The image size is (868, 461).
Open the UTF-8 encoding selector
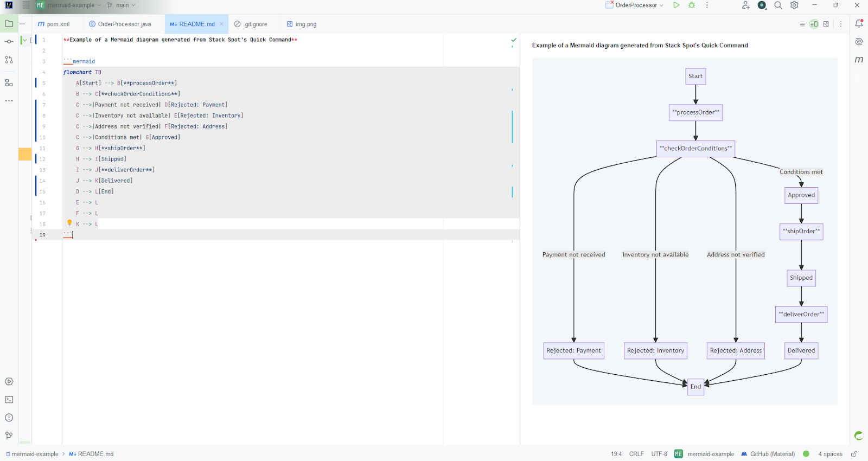tap(659, 454)
